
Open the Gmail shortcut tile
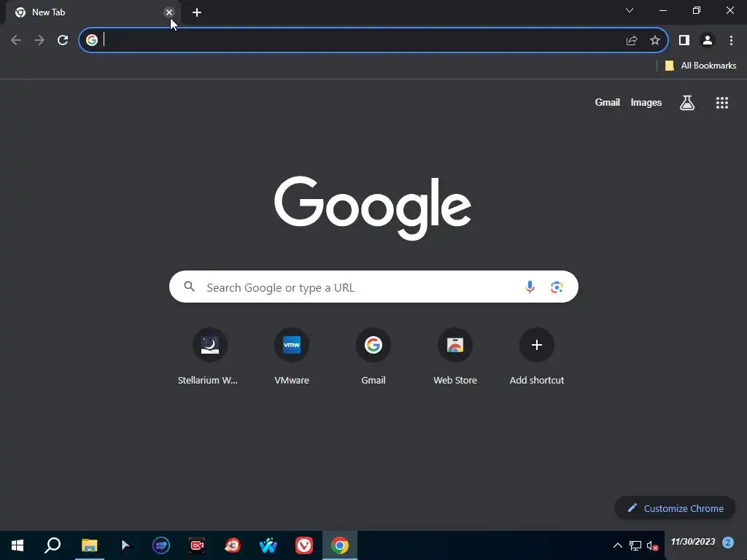click(373, 357)
